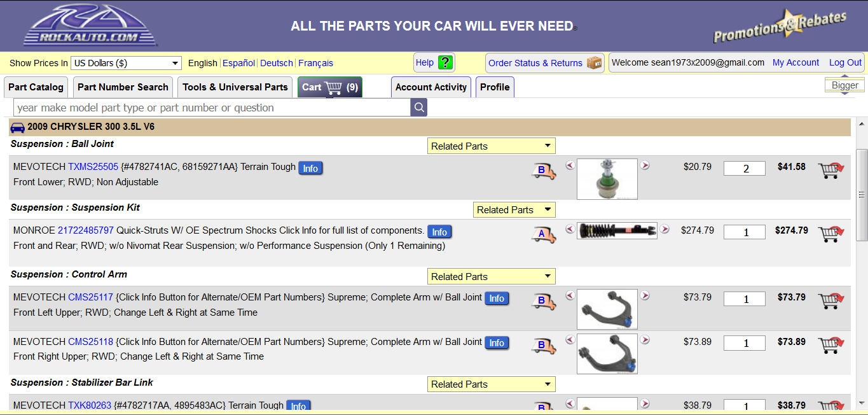Focus the part search input field
This screenshot has width=868, height=415.
(x=212, y=108)
